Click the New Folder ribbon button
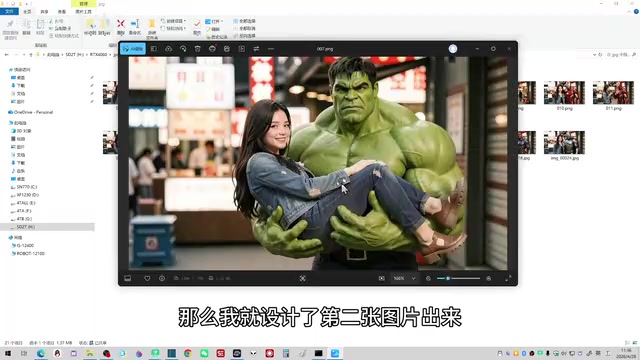Screen dimensions: 640x360 (x=152, y=29)
